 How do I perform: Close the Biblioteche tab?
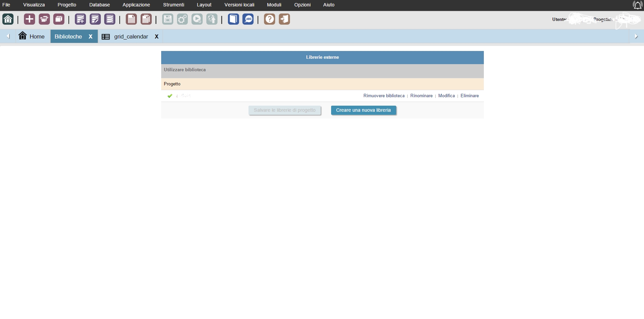point(90,36)
